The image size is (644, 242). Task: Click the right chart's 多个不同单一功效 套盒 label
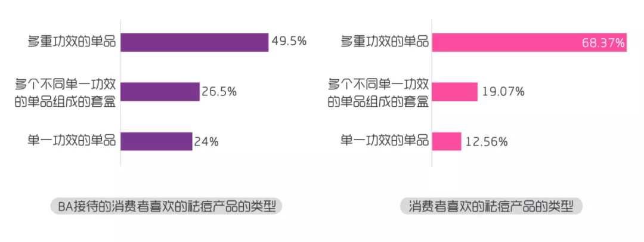[378, 92]
